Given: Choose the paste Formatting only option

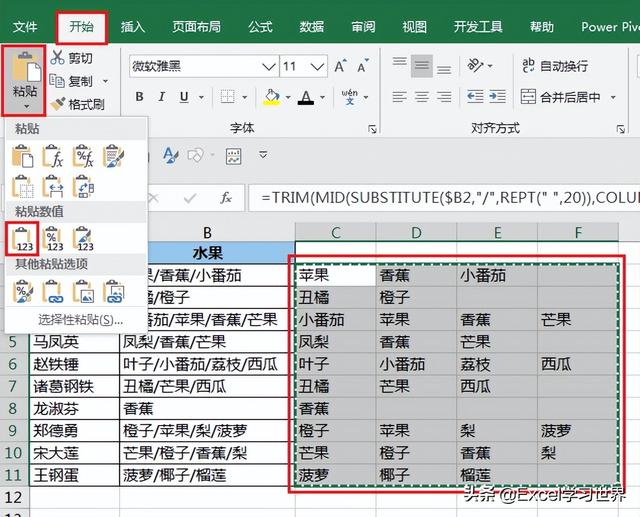Looking at the screenshot, I should tap(22, 291).
